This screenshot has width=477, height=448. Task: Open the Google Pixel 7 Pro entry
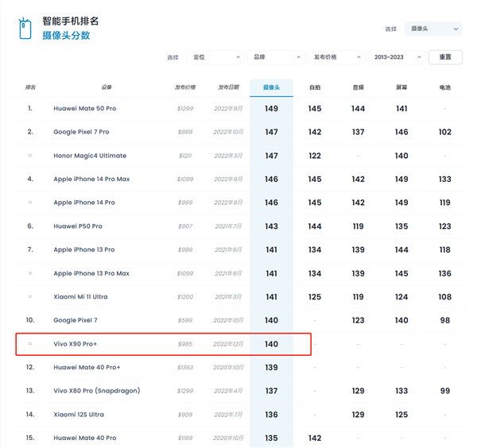pyautogui.click(x=81, y=133)
